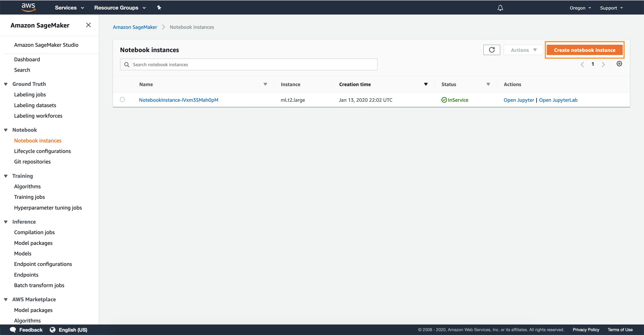The image size is (644, 335).
Task: Sort by Creation time column arrow
Action: pyautogui.click(x=426, y=84)
